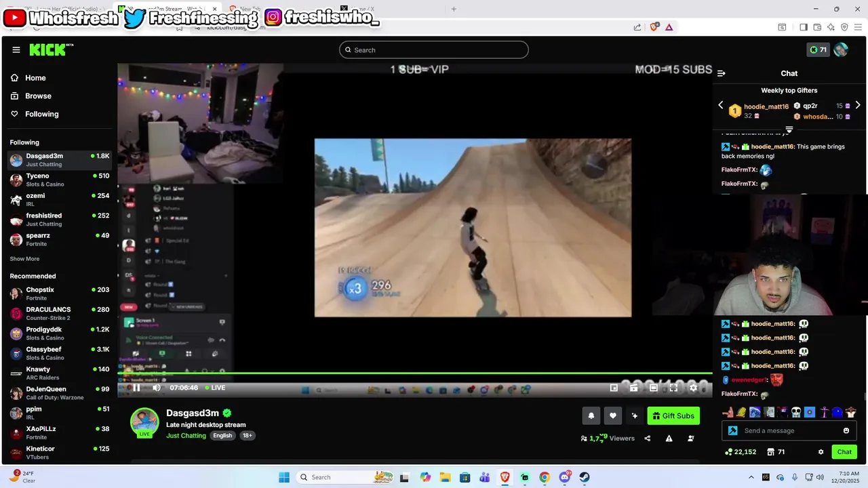Open the share stream icon
The height and width of the screenshot is (488, 868).
point(647,439)
